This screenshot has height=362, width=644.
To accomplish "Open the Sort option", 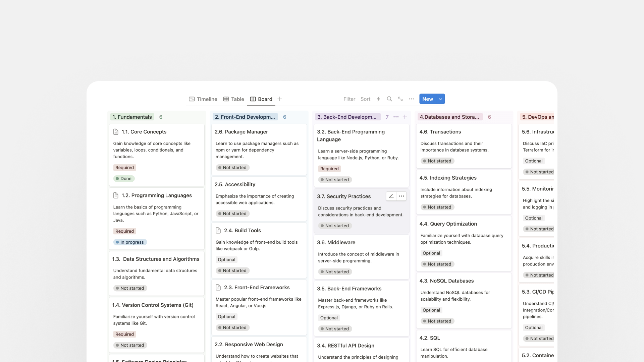I will pos(365,99).
